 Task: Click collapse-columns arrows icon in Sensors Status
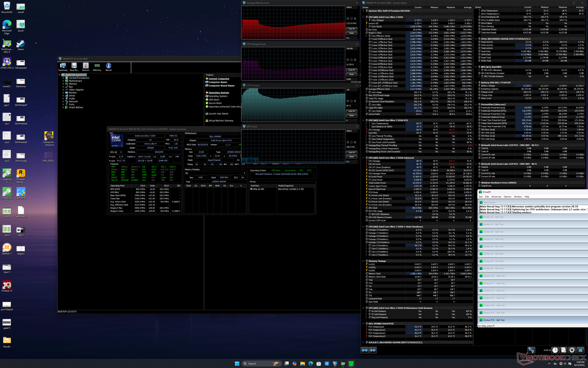point(373,350)
